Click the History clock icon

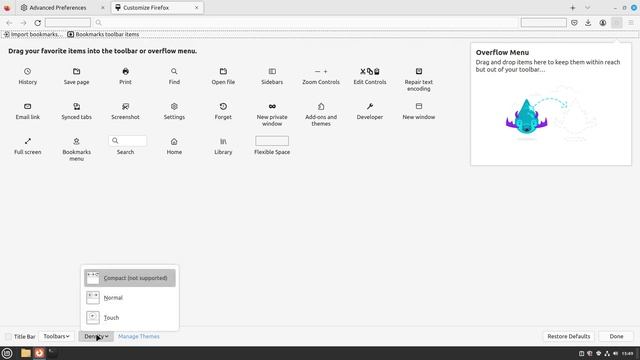[x=27, y=71]
